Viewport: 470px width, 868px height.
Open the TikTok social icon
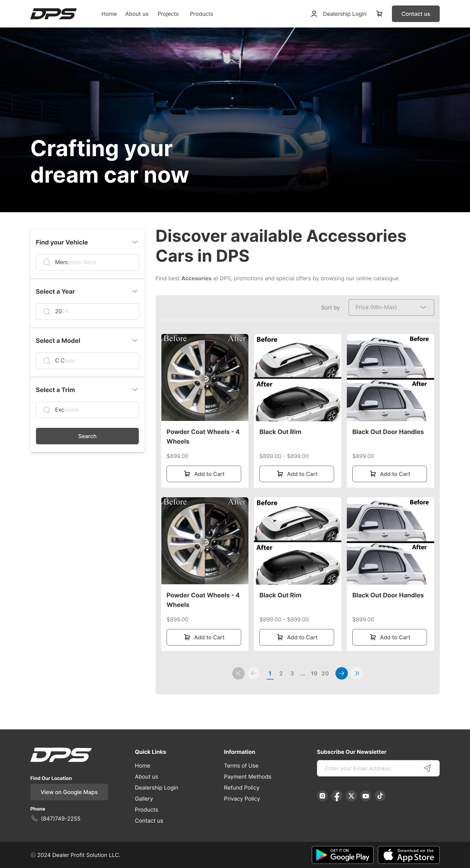(x=380, y=796)
